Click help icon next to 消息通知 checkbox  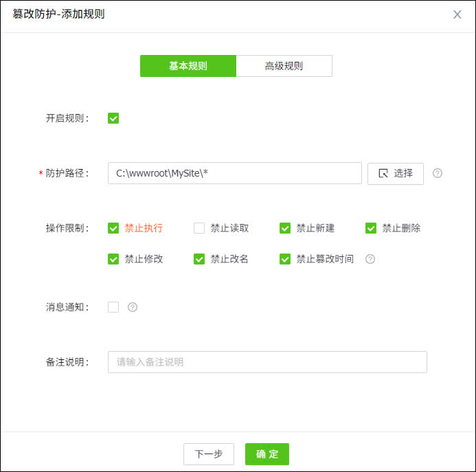(x=133, y=307)
